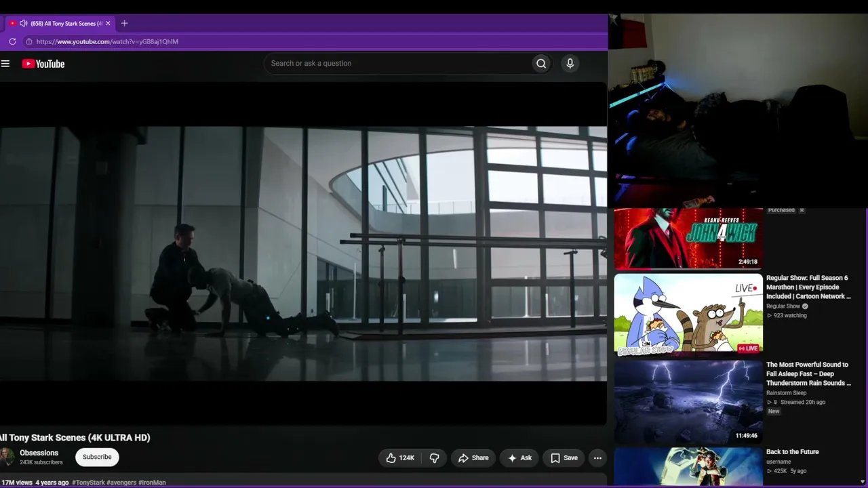Click the red LIVE badge on Regular Show
This screenshot has width=868, height=488.
pos(748,348)
